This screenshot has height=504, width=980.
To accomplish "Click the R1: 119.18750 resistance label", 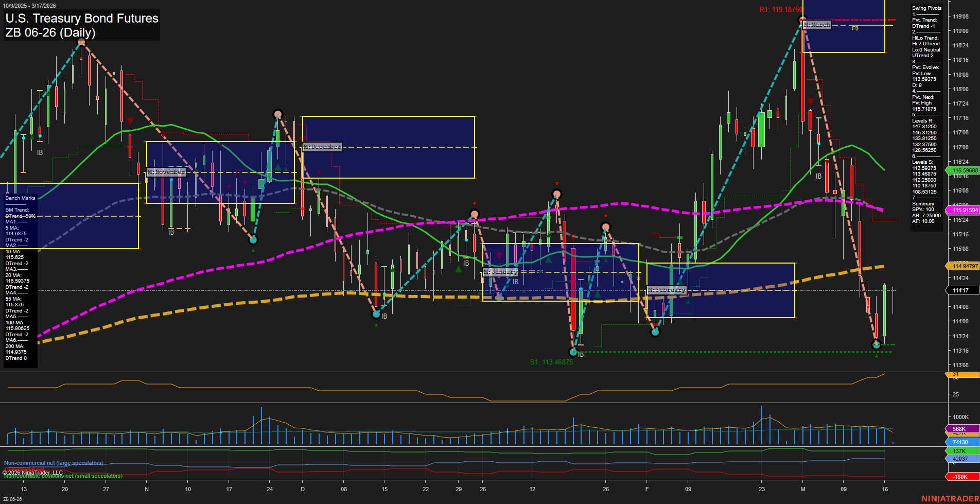I will (780, 9).
